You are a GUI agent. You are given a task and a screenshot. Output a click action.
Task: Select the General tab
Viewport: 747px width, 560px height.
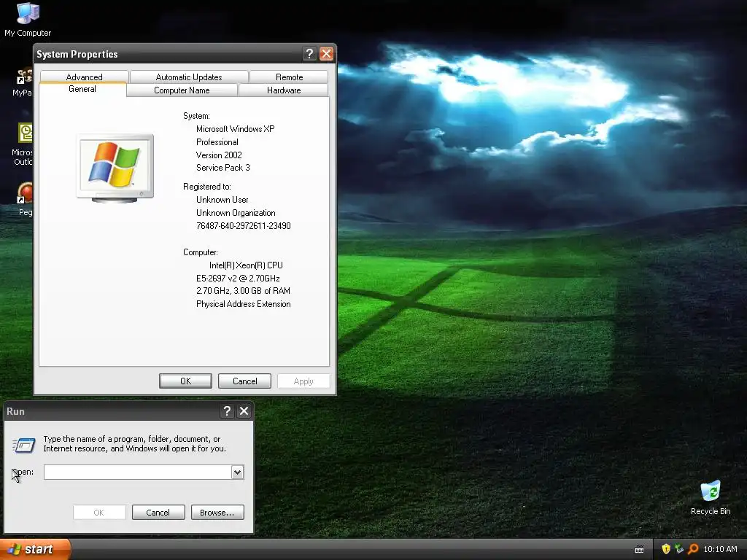click(x=82, y=89)
